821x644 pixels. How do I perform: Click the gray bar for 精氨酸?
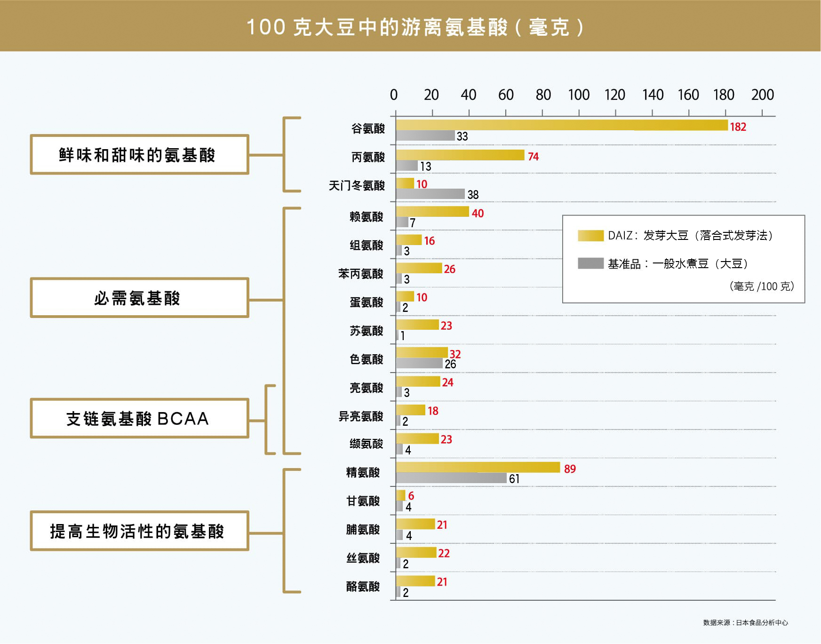click(x=451, y=478)
